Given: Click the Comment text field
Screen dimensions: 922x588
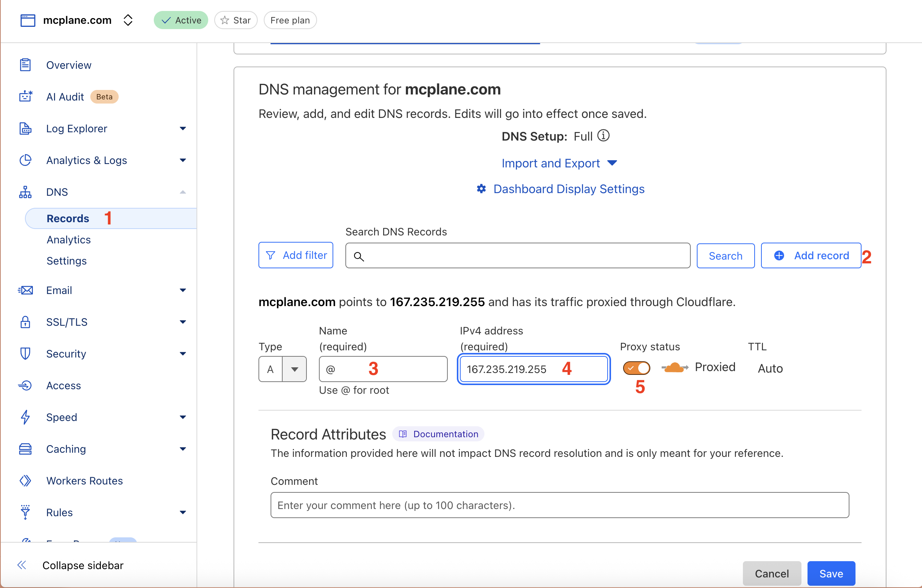Looking at the screenshot, I should (560, 505).
